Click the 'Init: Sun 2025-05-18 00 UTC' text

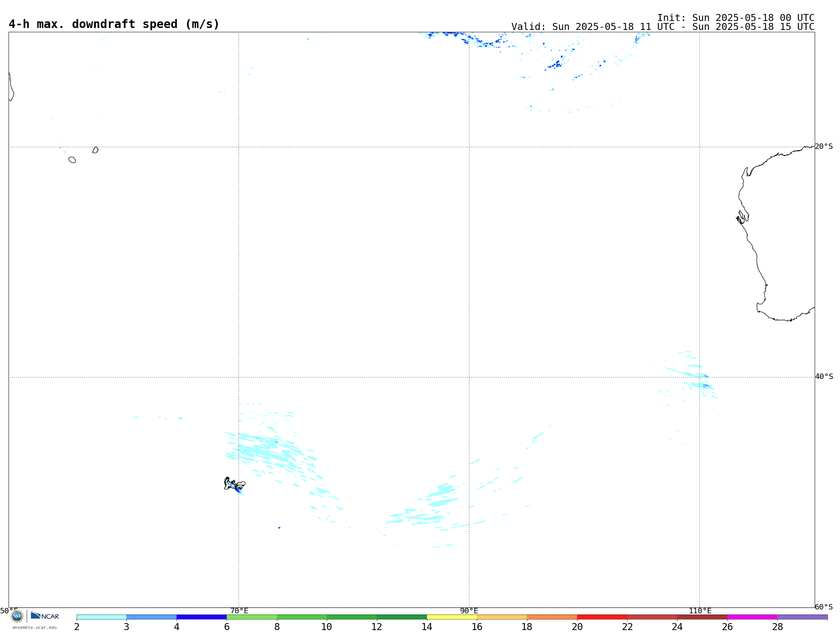[x=736, y=18]
